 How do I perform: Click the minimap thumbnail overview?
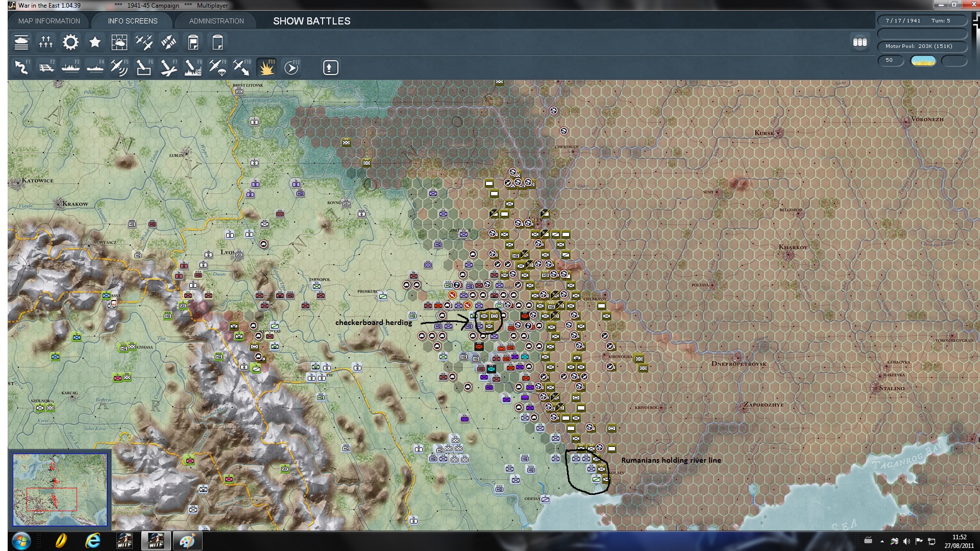click(x=60, y=490)
